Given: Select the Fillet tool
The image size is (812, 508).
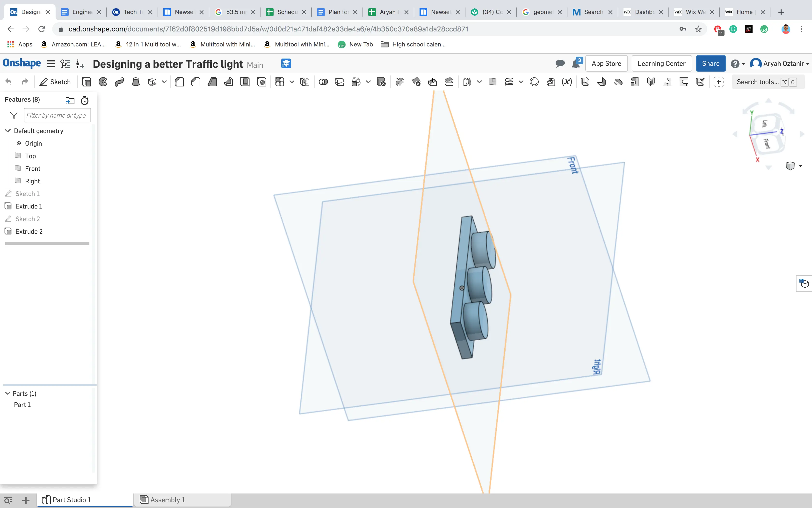Looking at the screenshot, I should (179, 82).
